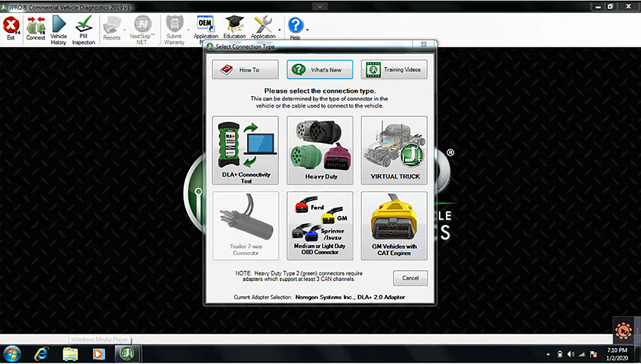Click the JPRO taskbar icon
Screen dimensions: 641x364
coord(127,354)
